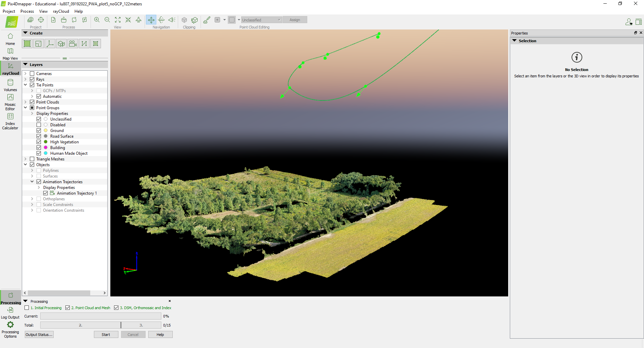Viewport: 644px width, 348px height.
Task: Click the Edit Densified Point Cloud brush icon
Action: pos(207,20)
